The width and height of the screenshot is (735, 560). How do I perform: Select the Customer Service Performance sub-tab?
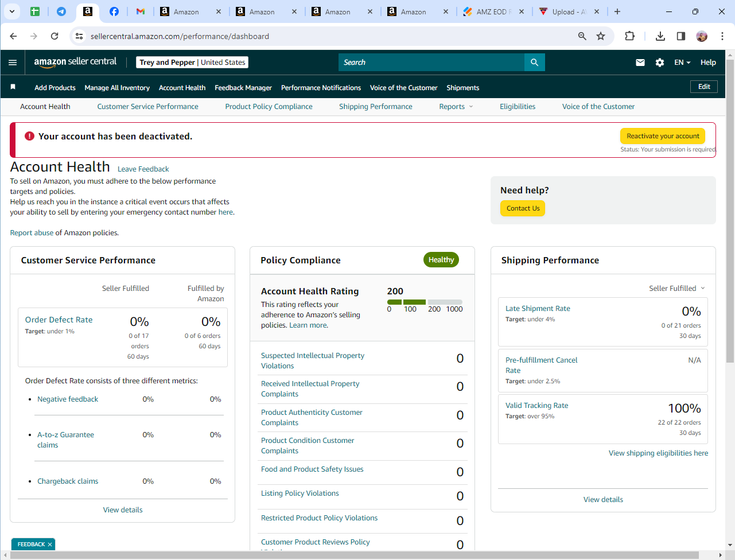148,107
